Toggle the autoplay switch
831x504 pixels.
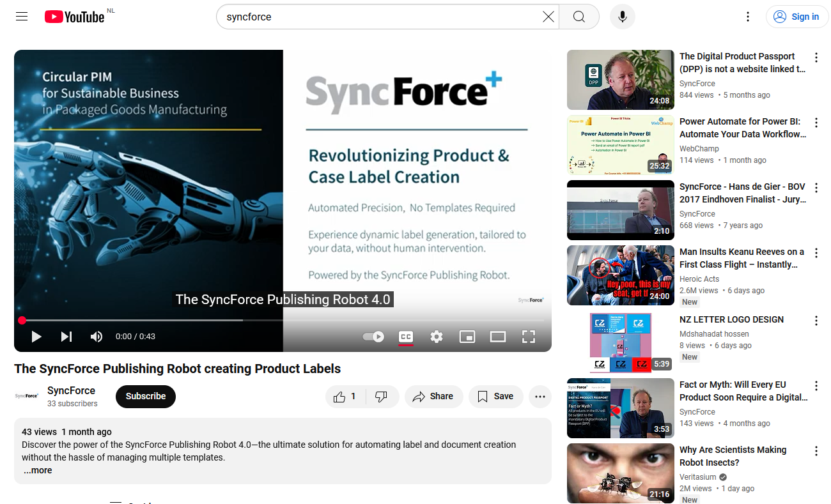pos(373,337)
